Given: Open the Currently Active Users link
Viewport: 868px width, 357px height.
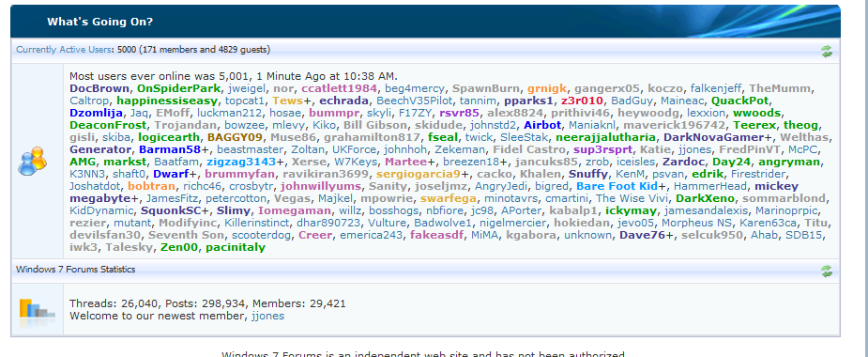Looking at the screenshot, I should coord(64,50).
